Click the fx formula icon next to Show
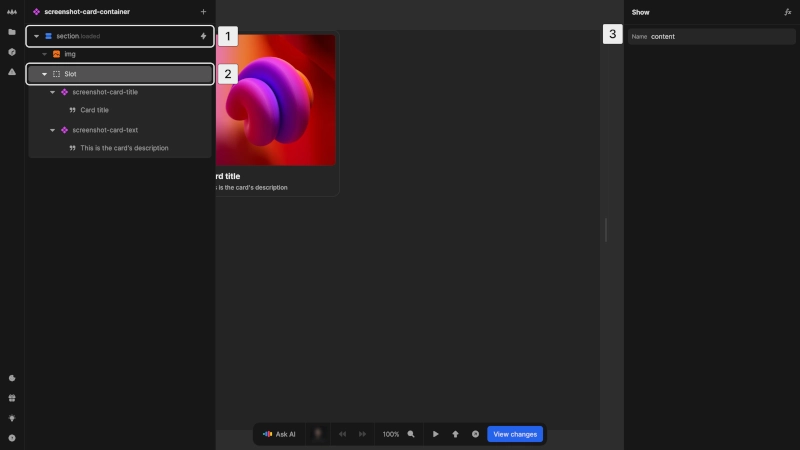 (x=787, y=12)
